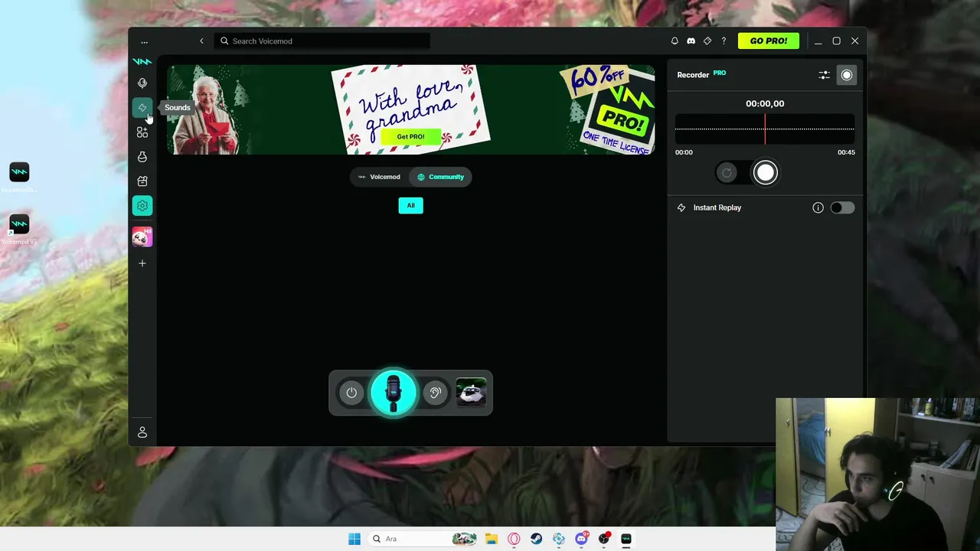Open the three-dots menu in Voicemod
This screenshot has height=551, width=980.
(144, 41)
